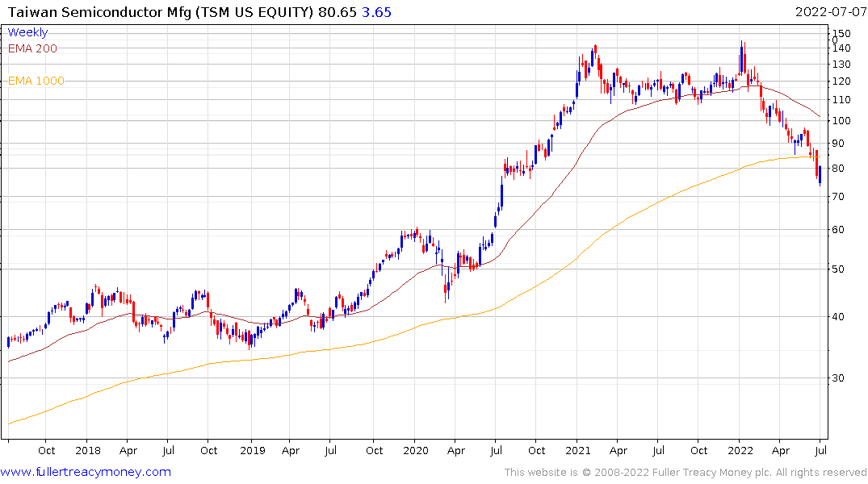Click the 2019 x-axis label
Screen dimensions: 868x484
[253, 451]
